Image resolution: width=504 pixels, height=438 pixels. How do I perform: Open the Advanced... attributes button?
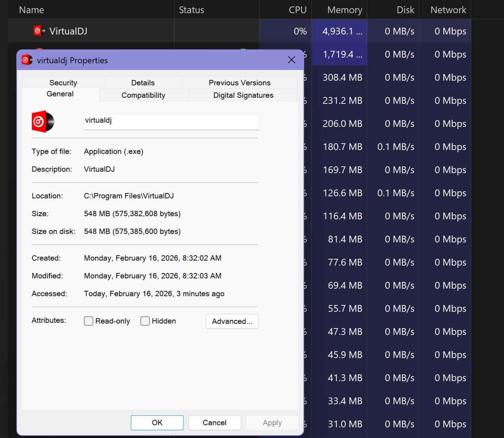[x=232, y=321]
